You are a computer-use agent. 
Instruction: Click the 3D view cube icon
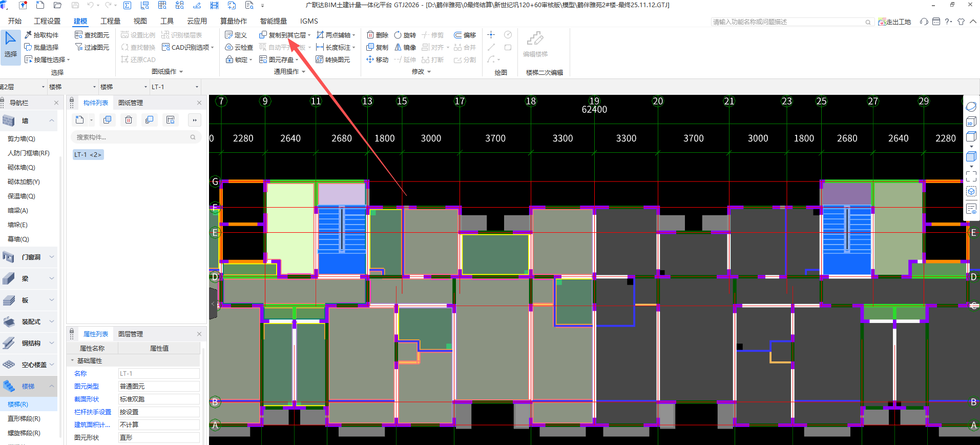click(971, 122)
